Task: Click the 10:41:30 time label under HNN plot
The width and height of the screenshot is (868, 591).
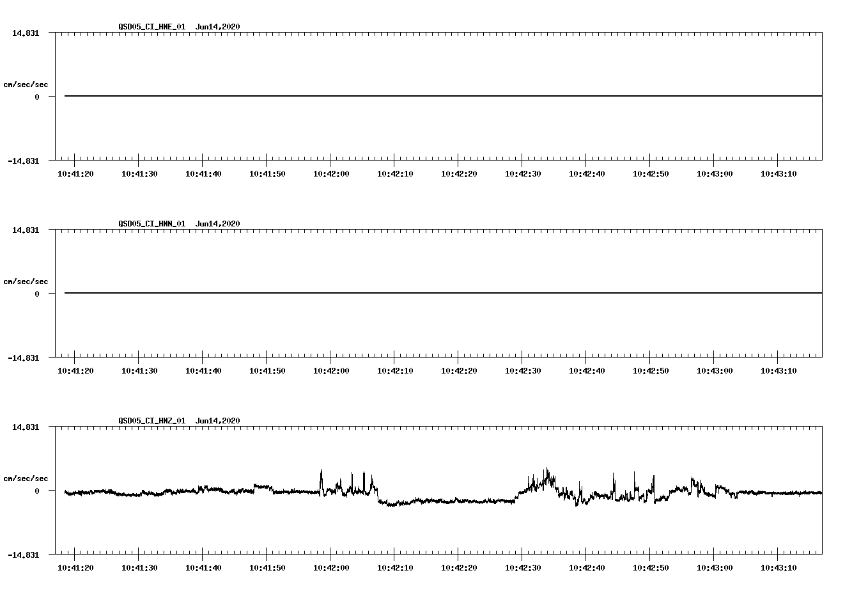Action: click(x=139, y=370)
